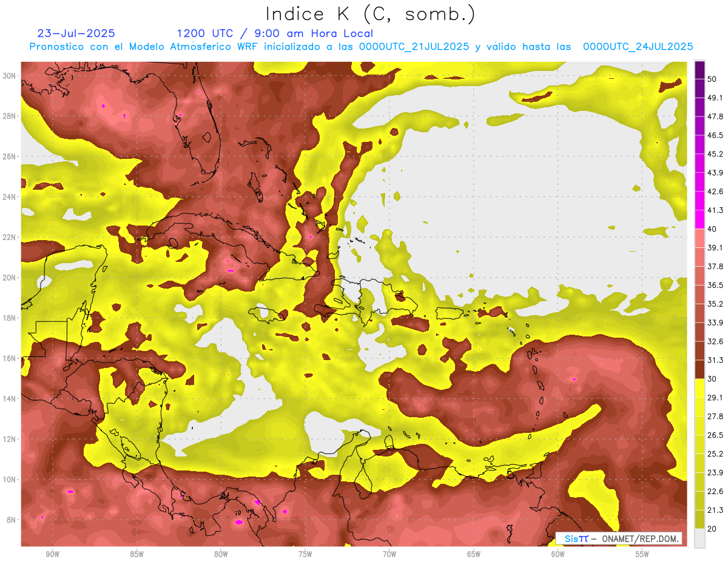Select the colorbar label "32.6"
This screenshot has width=728, height=562.
point(715,341)
